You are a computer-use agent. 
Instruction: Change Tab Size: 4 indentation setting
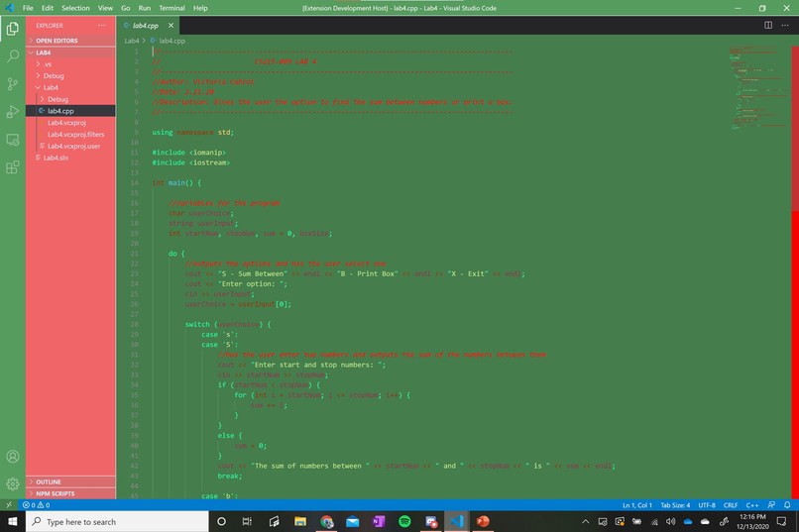click(x=675, y=505)
